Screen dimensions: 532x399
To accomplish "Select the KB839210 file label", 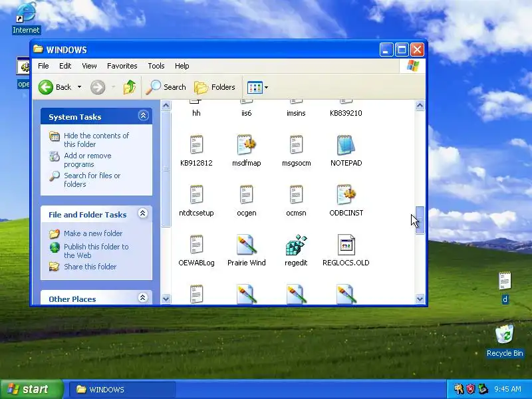I will tap(346, 113).
